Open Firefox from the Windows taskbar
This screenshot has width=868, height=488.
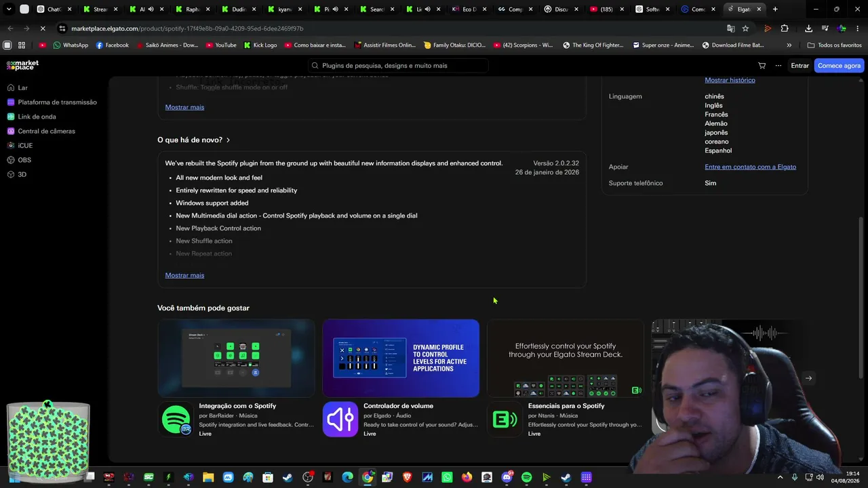click(467, 477)
